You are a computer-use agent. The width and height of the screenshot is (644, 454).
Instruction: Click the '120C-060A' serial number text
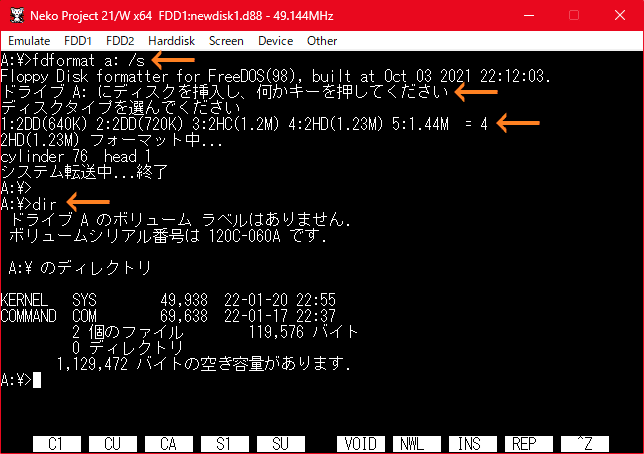pos(245,236)
